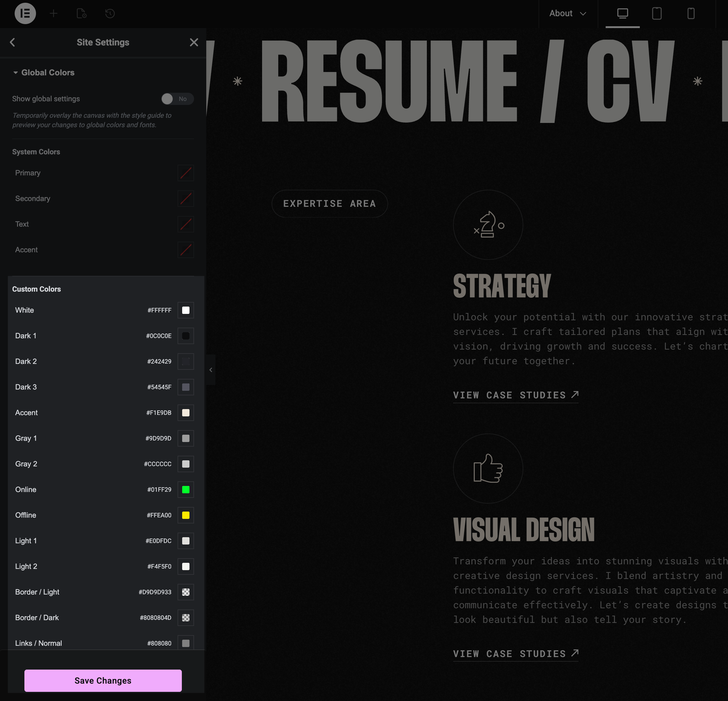Toggle the Show global settings switch
This screenshot has height=701, width=728.
pos(177,99)
